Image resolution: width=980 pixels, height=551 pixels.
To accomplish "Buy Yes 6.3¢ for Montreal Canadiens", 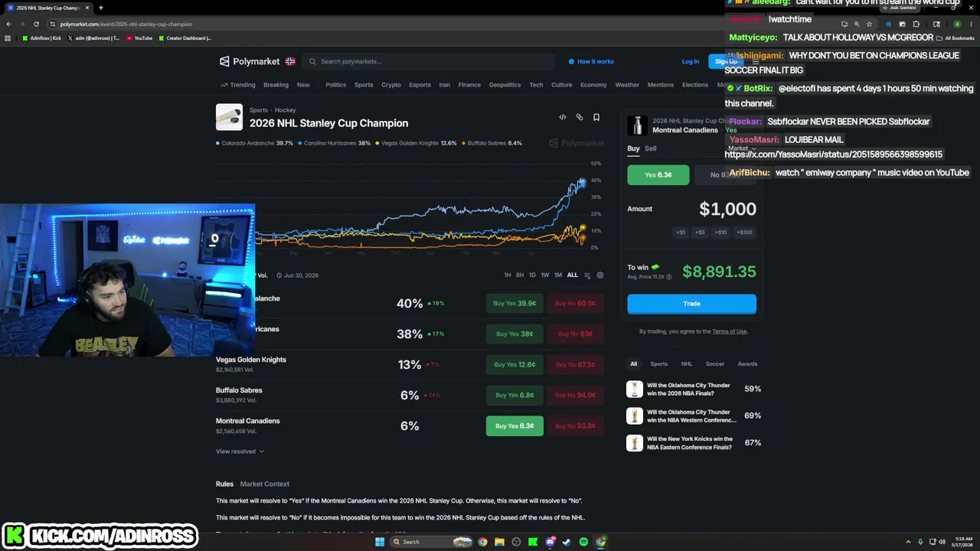I will point(514,425).
